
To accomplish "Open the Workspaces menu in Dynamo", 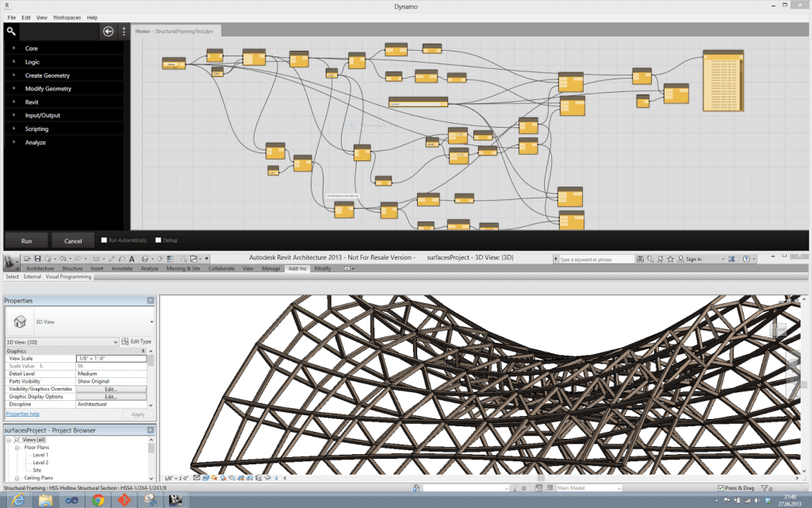I will click(67, 17).
